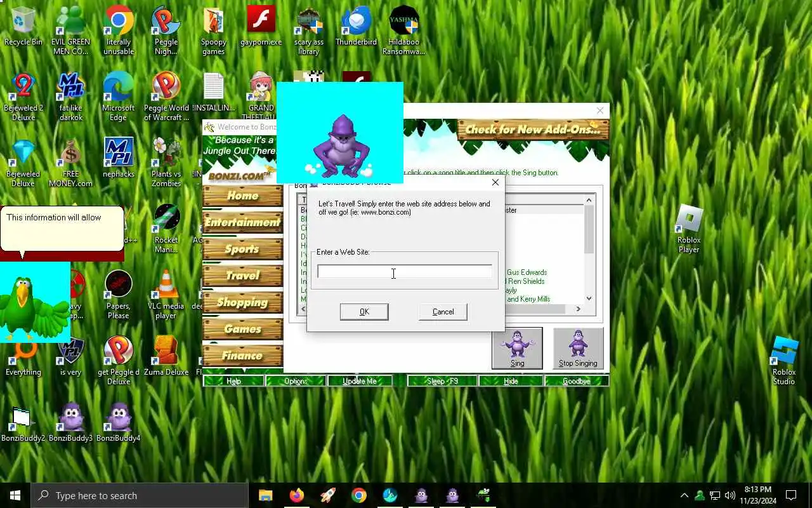Open Firefox from the taskbar
The height and width of the screenshot is (508, 812).
pyautogui.click(x=297, y=495)
